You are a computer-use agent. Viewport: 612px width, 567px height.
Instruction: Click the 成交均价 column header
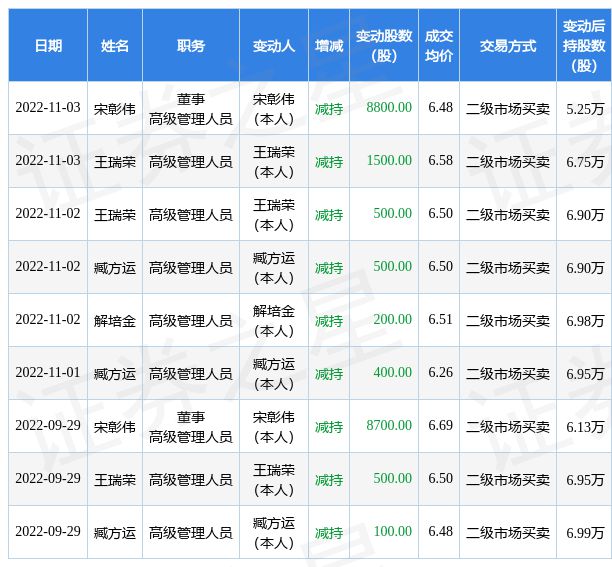439,46
